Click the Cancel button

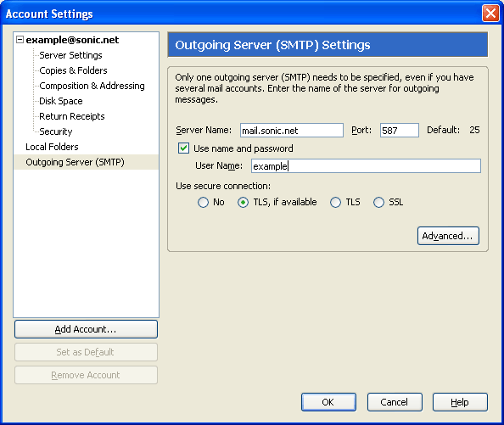coord(395,402)
